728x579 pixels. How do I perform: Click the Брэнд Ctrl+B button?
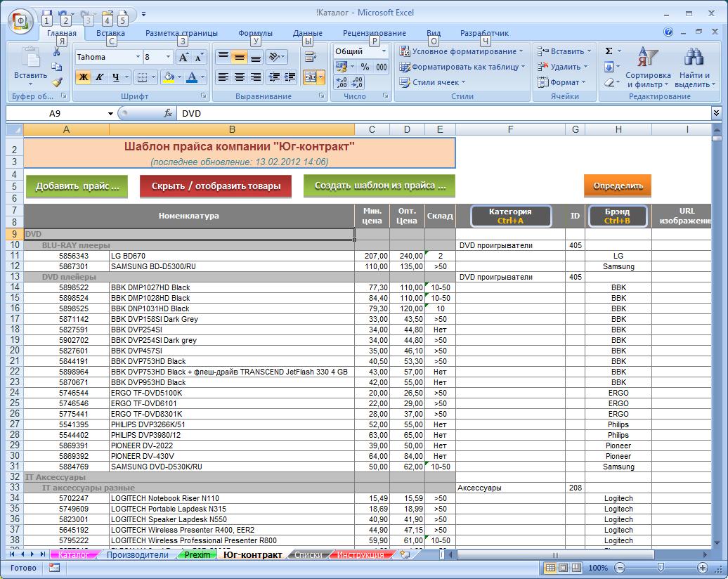[618, 216]
